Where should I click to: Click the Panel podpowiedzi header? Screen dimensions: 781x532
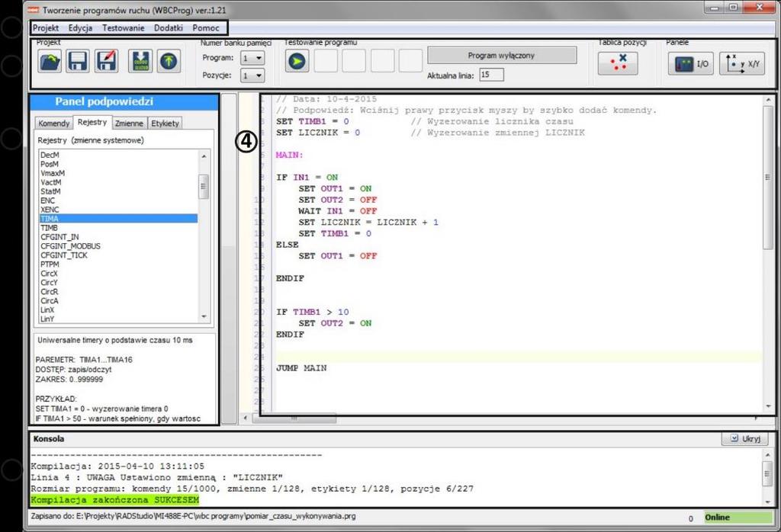pos(124,102)
